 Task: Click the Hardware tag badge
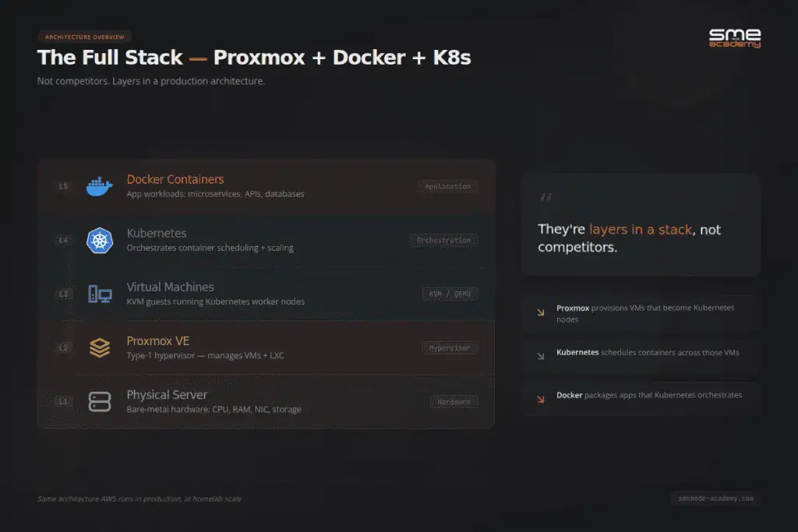(x=454, y=401)
